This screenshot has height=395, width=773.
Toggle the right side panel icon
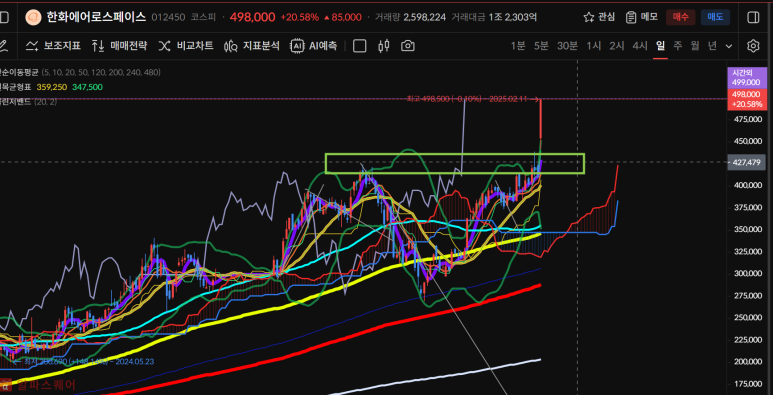tap(753, 17)
